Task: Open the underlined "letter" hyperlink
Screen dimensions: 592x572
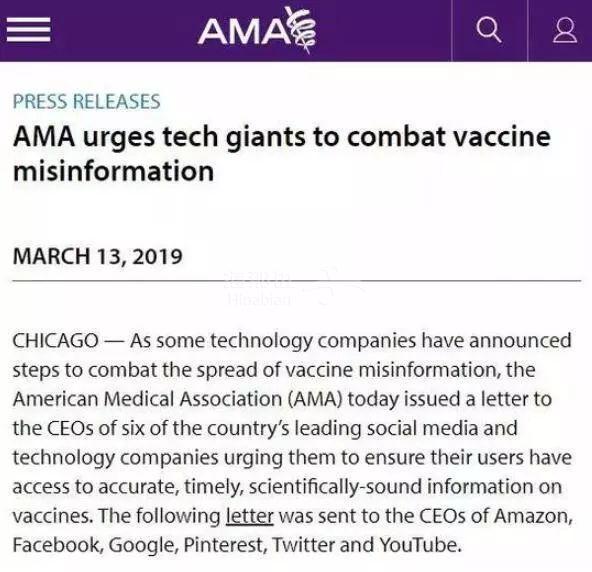Action: point(250,516)
